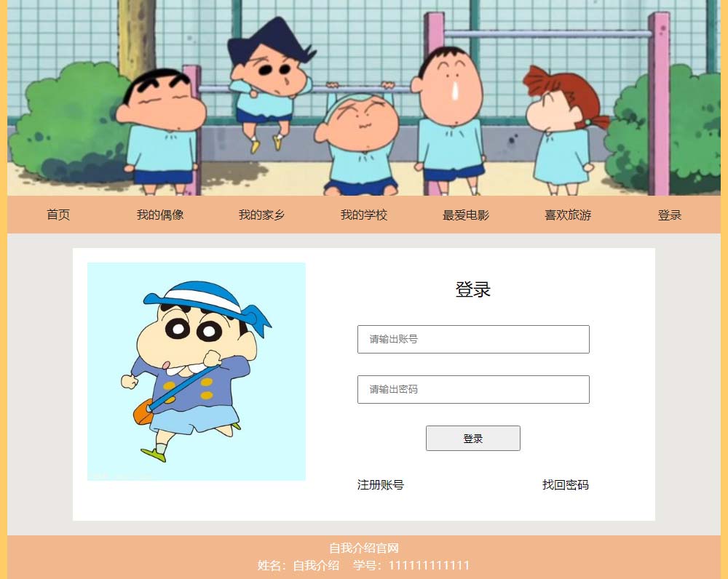Focus the 请输出密码 password field

click(473, 389)
